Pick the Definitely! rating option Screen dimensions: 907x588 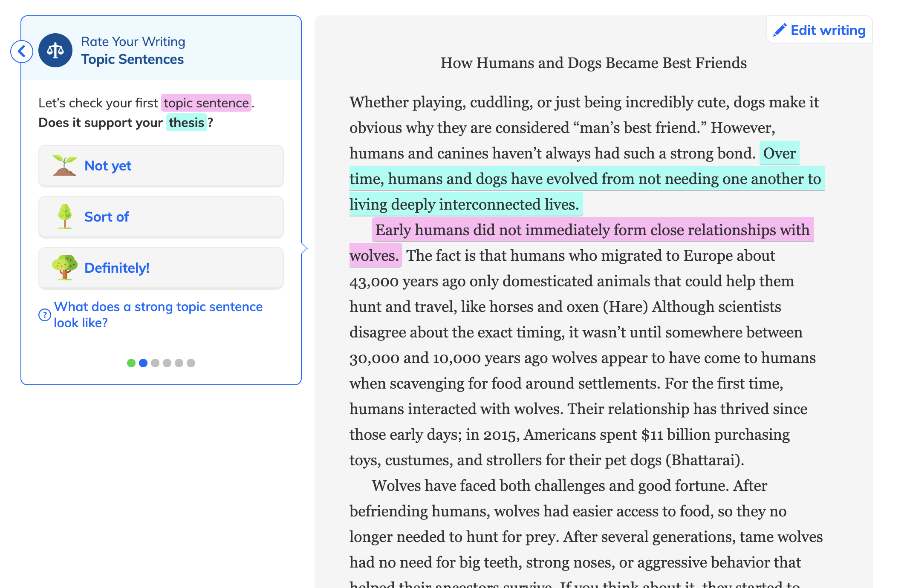(x=161, y=268)
